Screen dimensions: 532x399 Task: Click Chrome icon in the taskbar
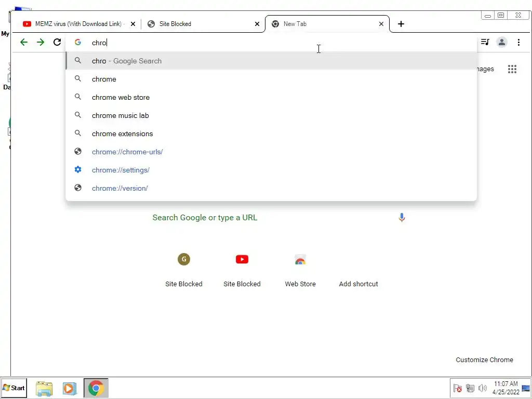coord(96,388)
